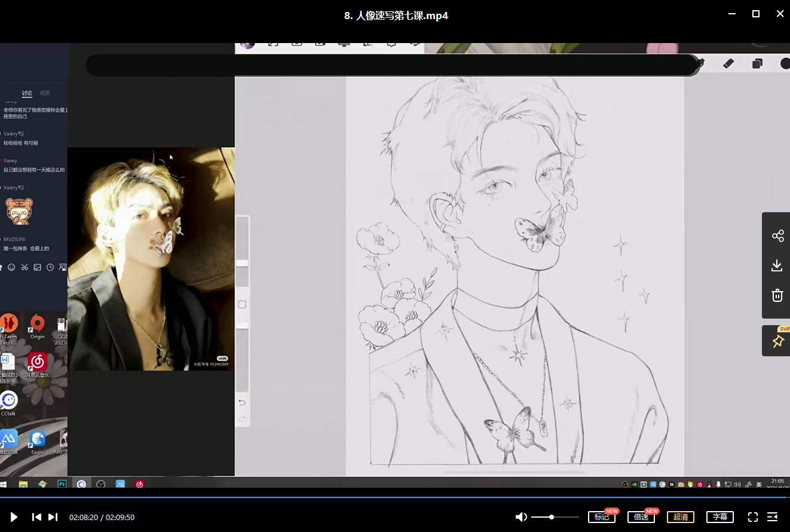Click the reference photo thumbnail
790x532 pixels.
[151, 259]
